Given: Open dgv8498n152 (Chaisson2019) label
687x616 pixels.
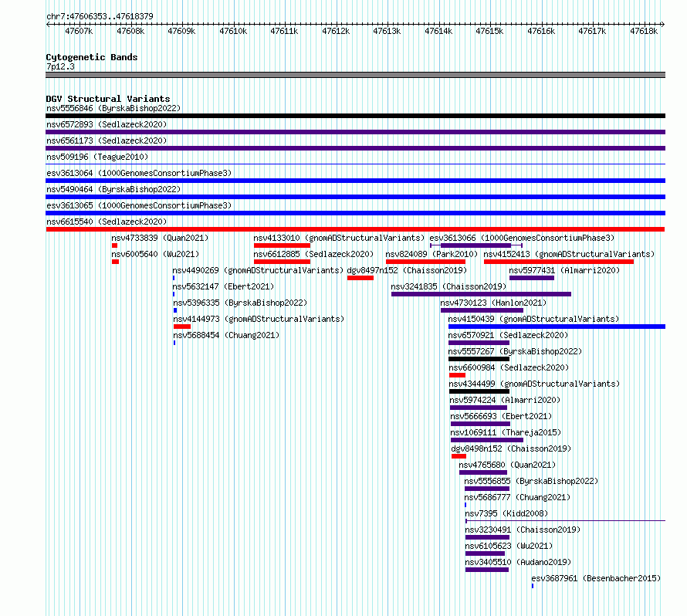Looking at the screenshot, I should [511, 448].
